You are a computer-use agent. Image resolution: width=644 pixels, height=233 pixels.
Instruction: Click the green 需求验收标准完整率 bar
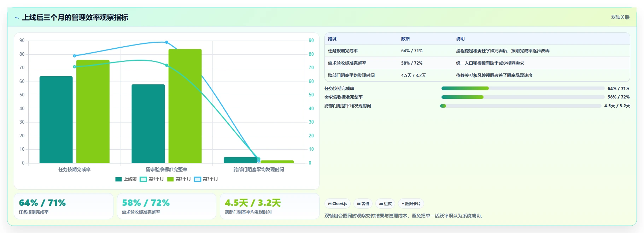[185, 106]
